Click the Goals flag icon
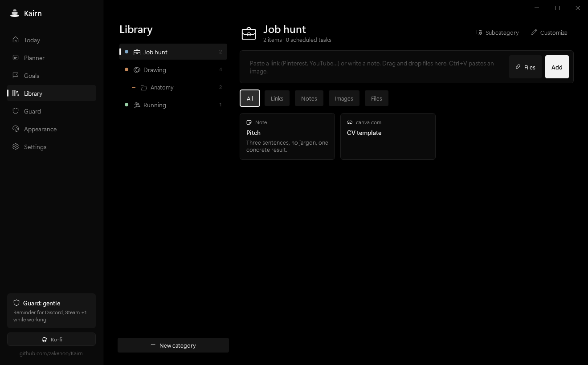The height and width of the screenshot is (365, 588). click(16, 75)
